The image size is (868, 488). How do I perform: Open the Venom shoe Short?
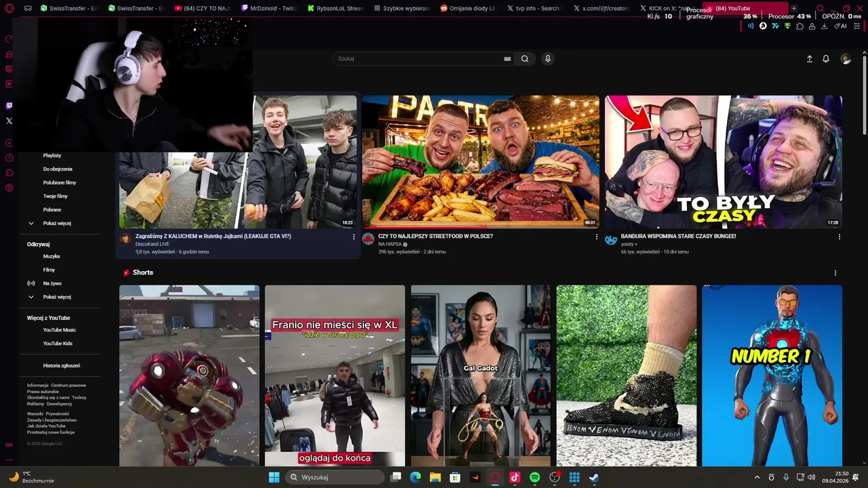[627, 375]
